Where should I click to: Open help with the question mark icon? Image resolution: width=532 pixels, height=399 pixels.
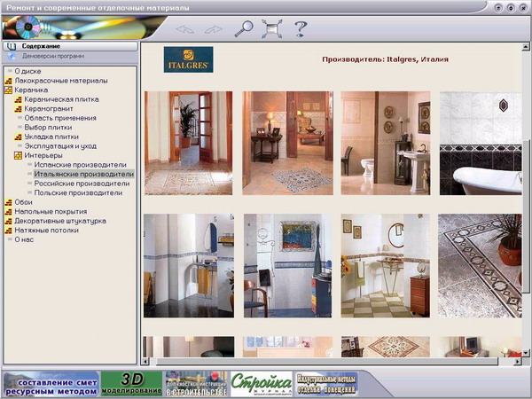[x=301, y=29]
